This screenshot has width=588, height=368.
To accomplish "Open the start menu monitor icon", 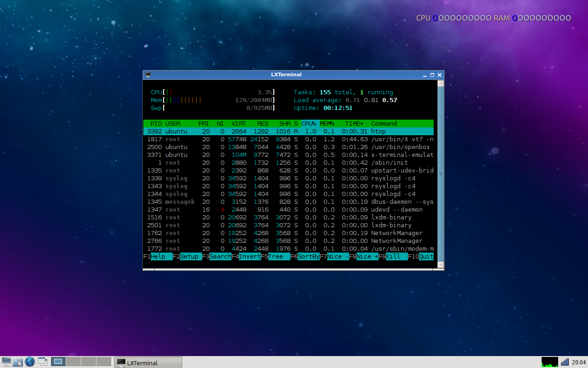I will [x=6, y=362].
